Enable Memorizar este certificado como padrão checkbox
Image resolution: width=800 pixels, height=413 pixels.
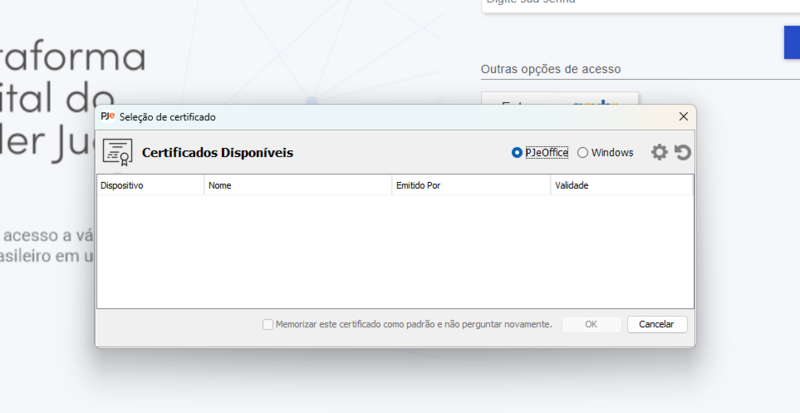268,324
